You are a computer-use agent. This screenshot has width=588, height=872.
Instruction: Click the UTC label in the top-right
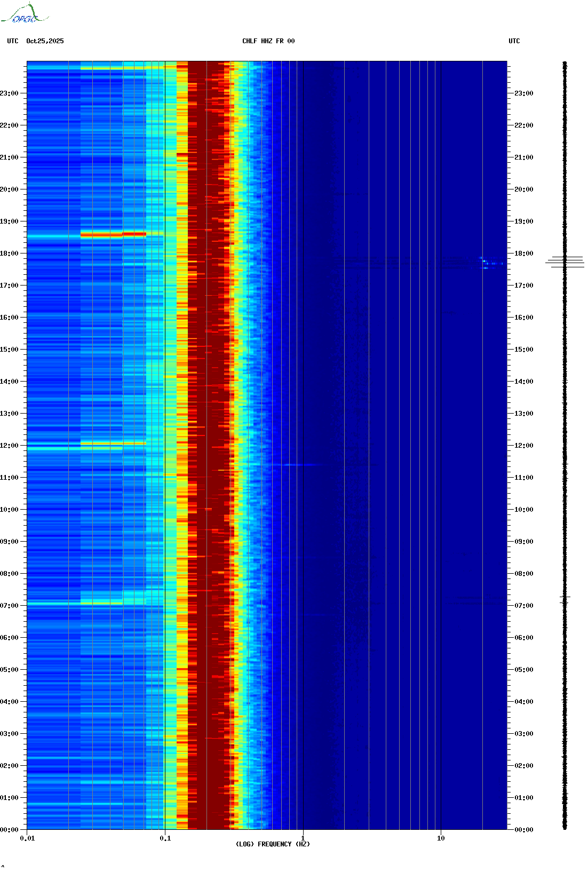click(x=514, y=41)
